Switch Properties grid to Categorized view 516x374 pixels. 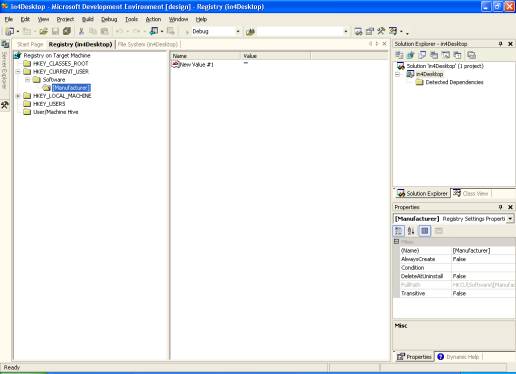399,231
